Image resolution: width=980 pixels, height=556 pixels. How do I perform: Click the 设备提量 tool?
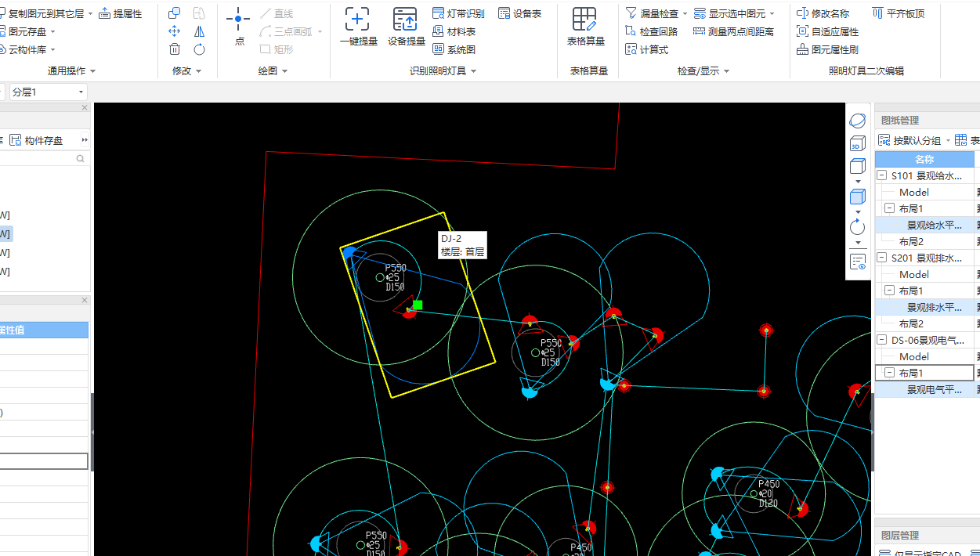pyautogui.click(x=406, y=27)
